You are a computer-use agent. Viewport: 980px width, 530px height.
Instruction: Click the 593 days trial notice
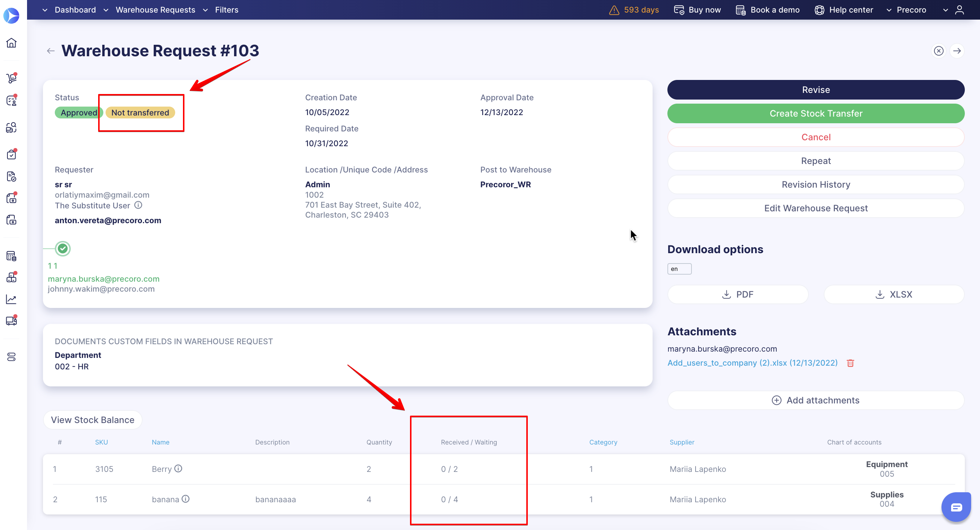pos(641,10)
